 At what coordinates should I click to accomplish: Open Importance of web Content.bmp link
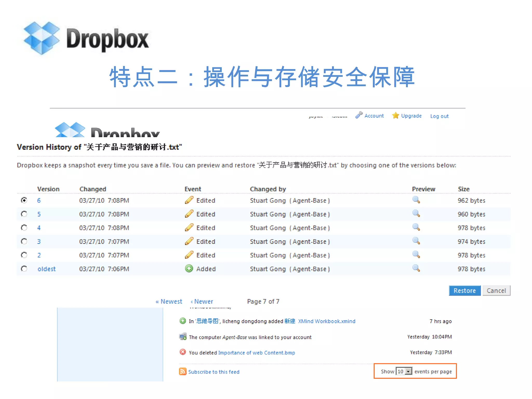tap(257, 353)
